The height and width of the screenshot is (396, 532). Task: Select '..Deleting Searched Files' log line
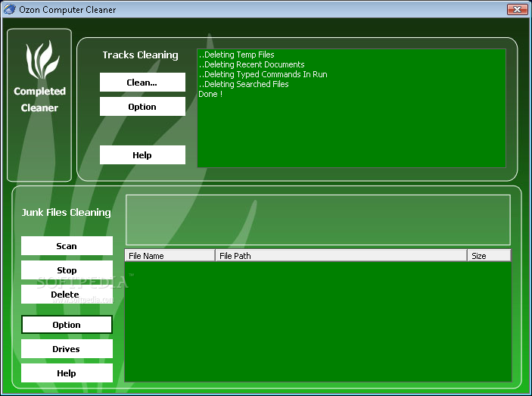click(x=244, y=84)
